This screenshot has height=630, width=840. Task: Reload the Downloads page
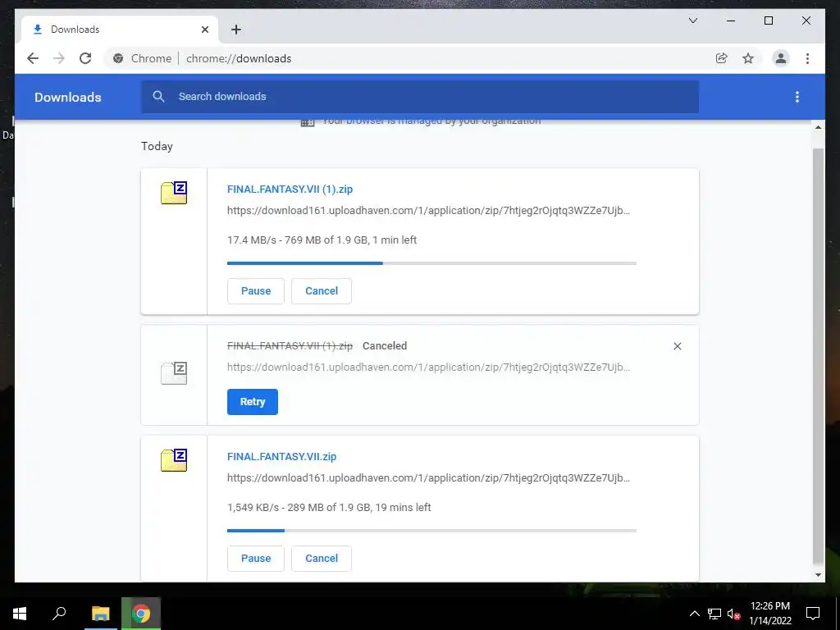pos(85,58)
